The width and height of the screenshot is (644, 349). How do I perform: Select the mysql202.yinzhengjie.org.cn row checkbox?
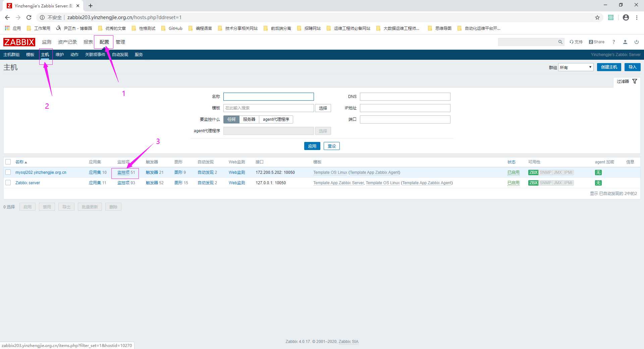8,172
